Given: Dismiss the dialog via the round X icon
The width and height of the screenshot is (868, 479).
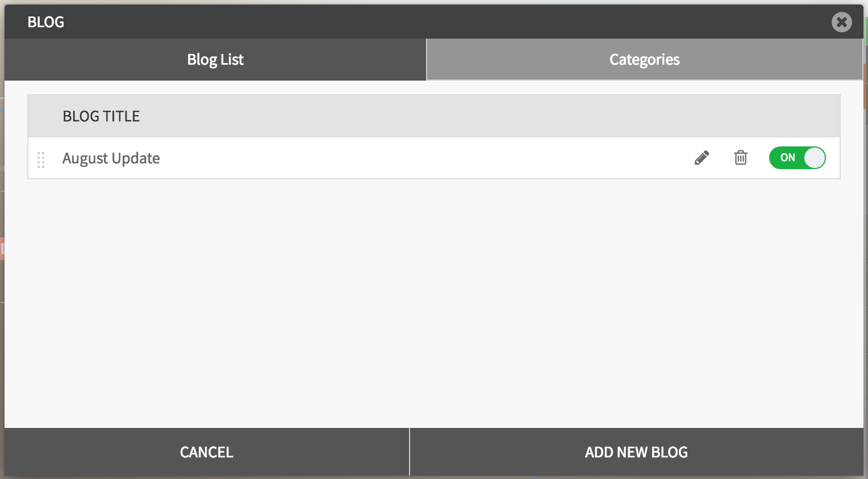Looking at the screenshot, I should (x=841, y=22).
